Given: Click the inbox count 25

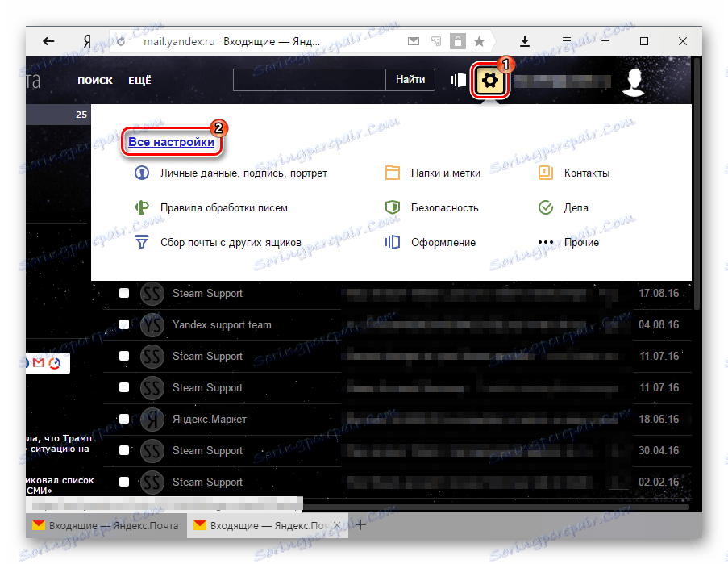Looking at the screenshot, I should [x=81, y=115].
